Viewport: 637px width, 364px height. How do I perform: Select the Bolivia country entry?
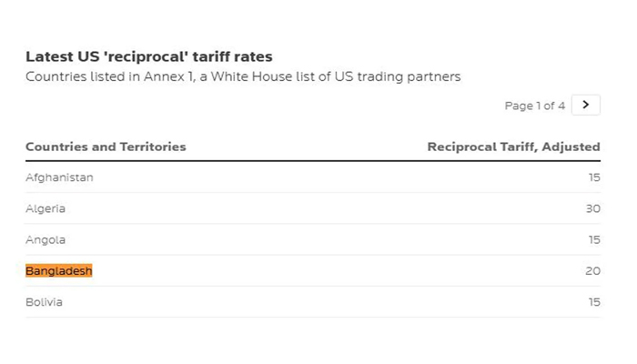tap(44, 302)
